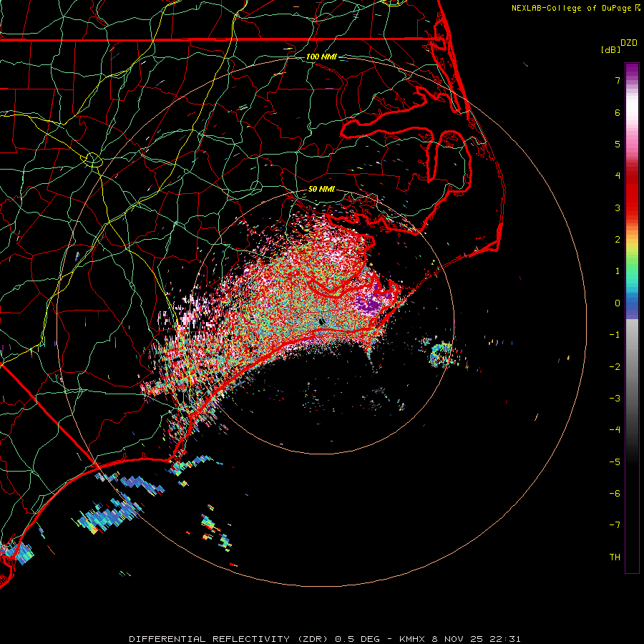The image size is (644, 644).
Task: Click the 3 value on the color scale
Action: [618, 208]
